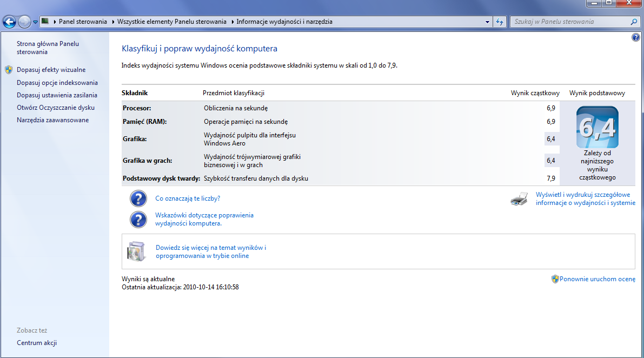The width and height of the screenshot is (644, 358).
Task: Expand the arrow before Wszystkie elementy breadcrumb
Action: coord(113,22)
